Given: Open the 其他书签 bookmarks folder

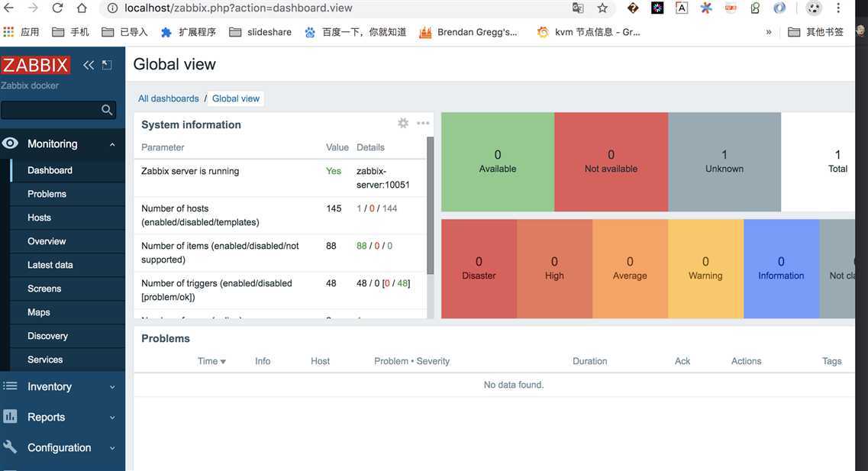Looking at the screenshot, I should pyautogui.click(x=816, y=32).
